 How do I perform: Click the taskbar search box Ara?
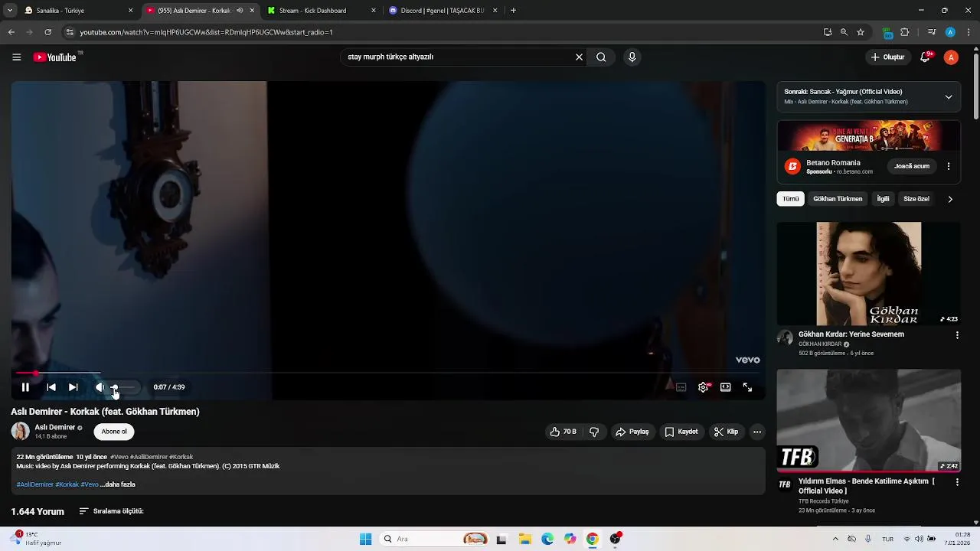pyautogui.click(x=434, y=539)
